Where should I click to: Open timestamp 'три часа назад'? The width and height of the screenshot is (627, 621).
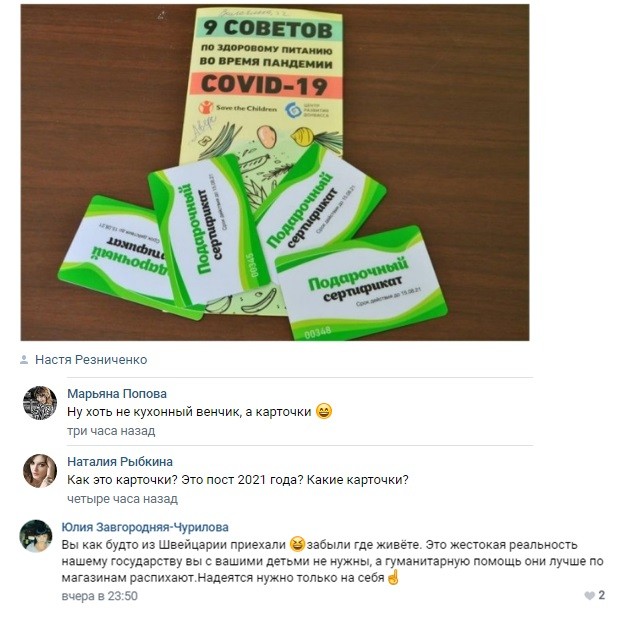(x=111, y=431)
